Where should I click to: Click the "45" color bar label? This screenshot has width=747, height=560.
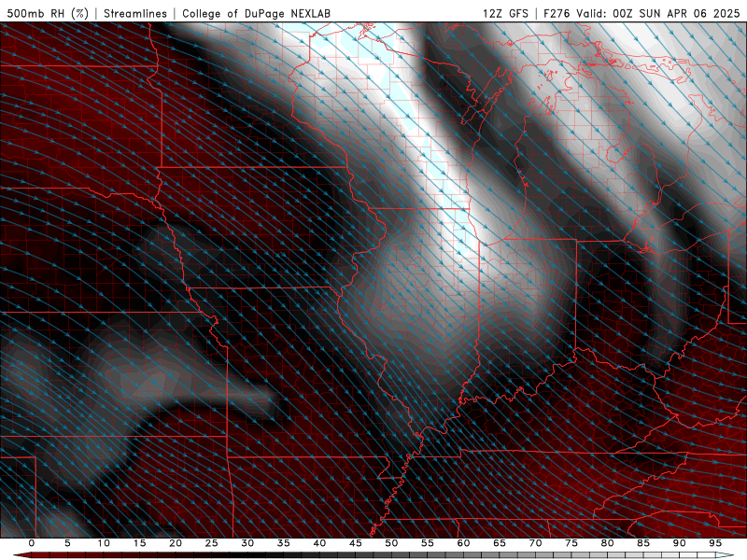[356, 543]
